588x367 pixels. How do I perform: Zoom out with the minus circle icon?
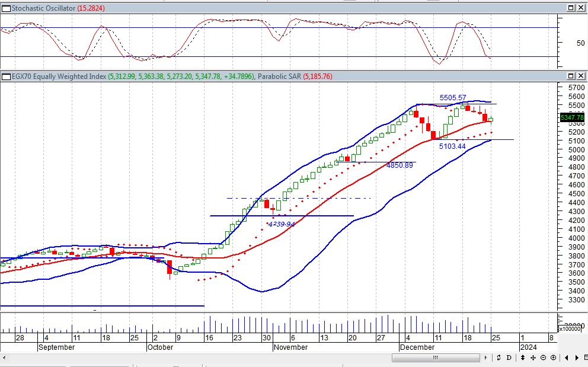[x=544, y=358]
